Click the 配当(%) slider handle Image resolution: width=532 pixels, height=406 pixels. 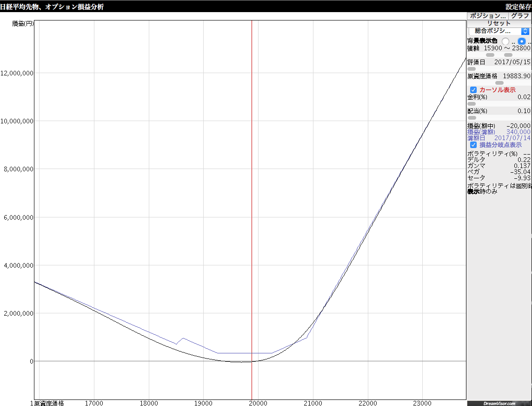pyautogui.click(x=472, y=118)
